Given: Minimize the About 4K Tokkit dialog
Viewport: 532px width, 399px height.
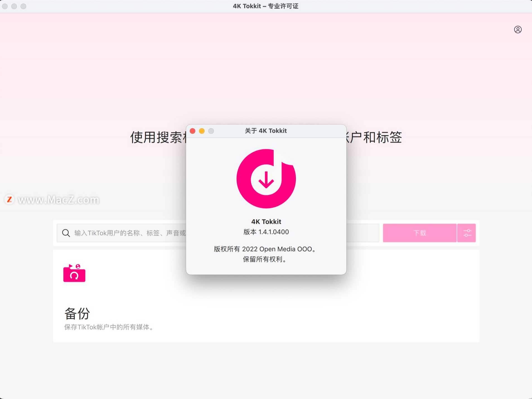Looking at the screenshot, I should 202,131.
